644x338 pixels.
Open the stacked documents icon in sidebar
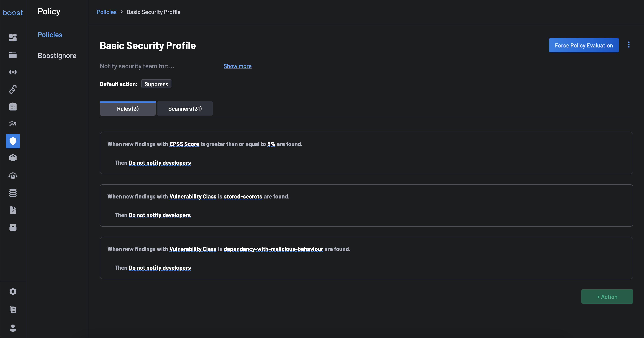tap(13, 310)
